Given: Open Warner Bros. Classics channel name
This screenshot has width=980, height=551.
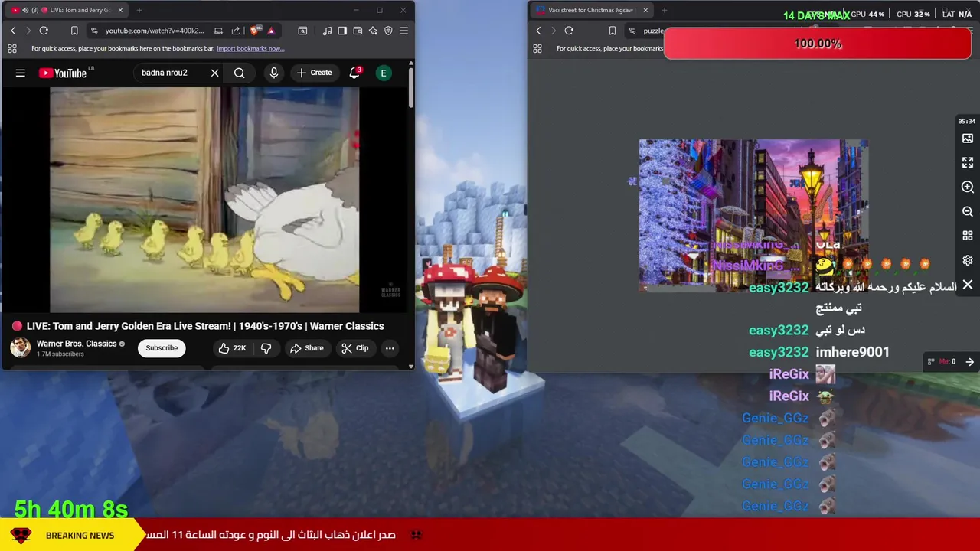Looking at the screenshot, I should coord(77,344).
